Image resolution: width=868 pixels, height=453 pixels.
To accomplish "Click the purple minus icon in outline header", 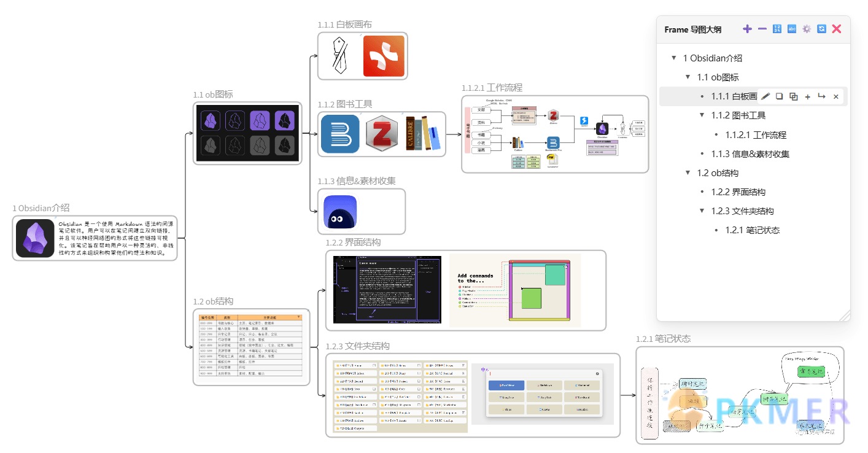I will pyautogui.click(x=762, y=29).
